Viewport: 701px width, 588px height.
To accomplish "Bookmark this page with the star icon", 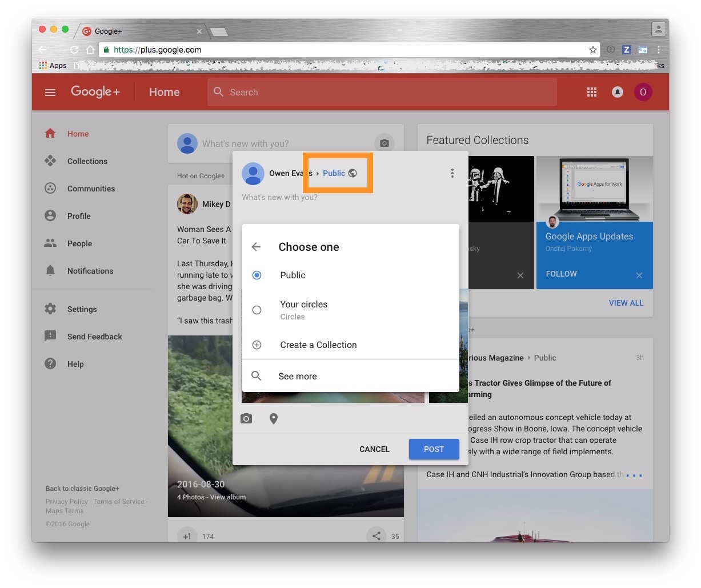I will (x=593, y=50).
